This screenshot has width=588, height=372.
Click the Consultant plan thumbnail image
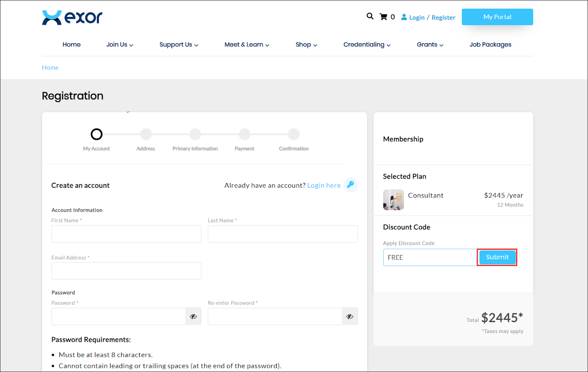pyautogui.click(x=393, y=200)
